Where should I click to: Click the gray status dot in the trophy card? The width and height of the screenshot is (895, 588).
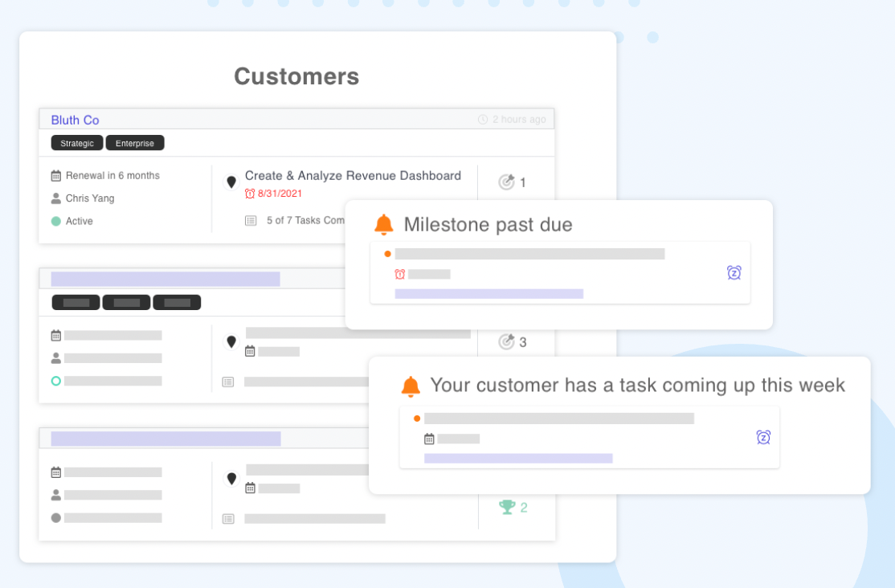(x=56, y=518)
